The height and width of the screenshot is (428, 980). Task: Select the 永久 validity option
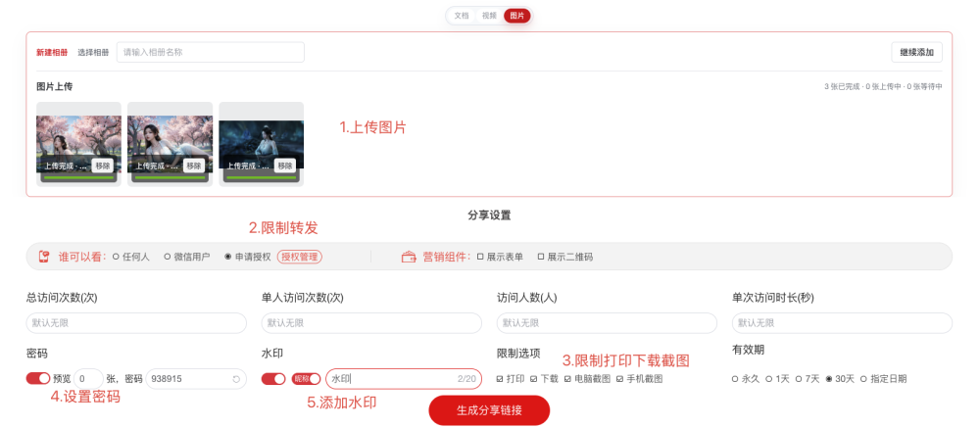(745, 379)
